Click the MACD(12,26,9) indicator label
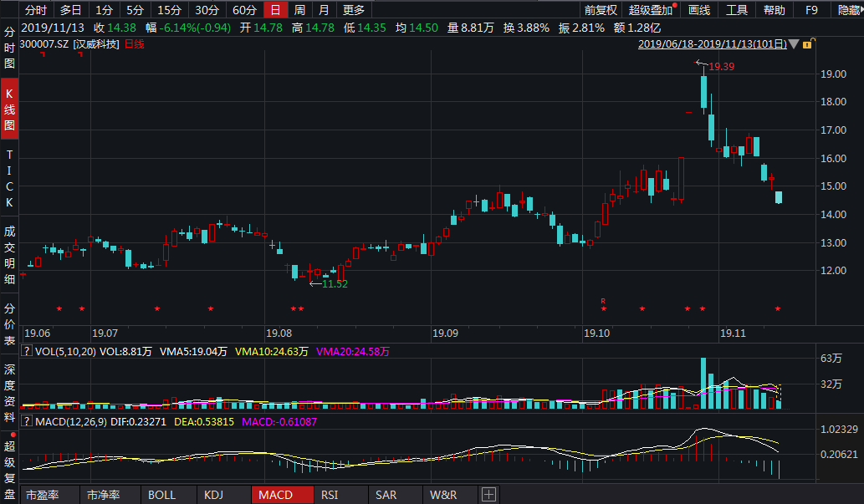Viewport: 864px width, 504px height. click(x=71, y=422)
